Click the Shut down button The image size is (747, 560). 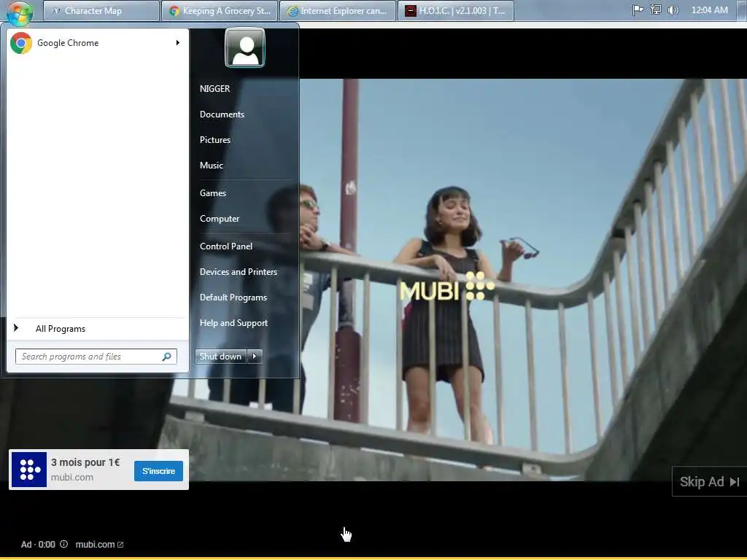coord(220,357)
